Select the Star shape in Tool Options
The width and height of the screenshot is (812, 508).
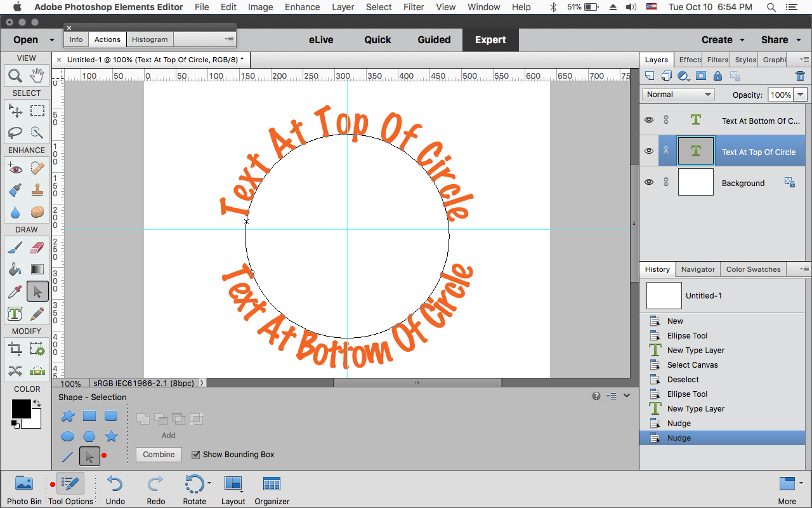[x=111, y=436]
